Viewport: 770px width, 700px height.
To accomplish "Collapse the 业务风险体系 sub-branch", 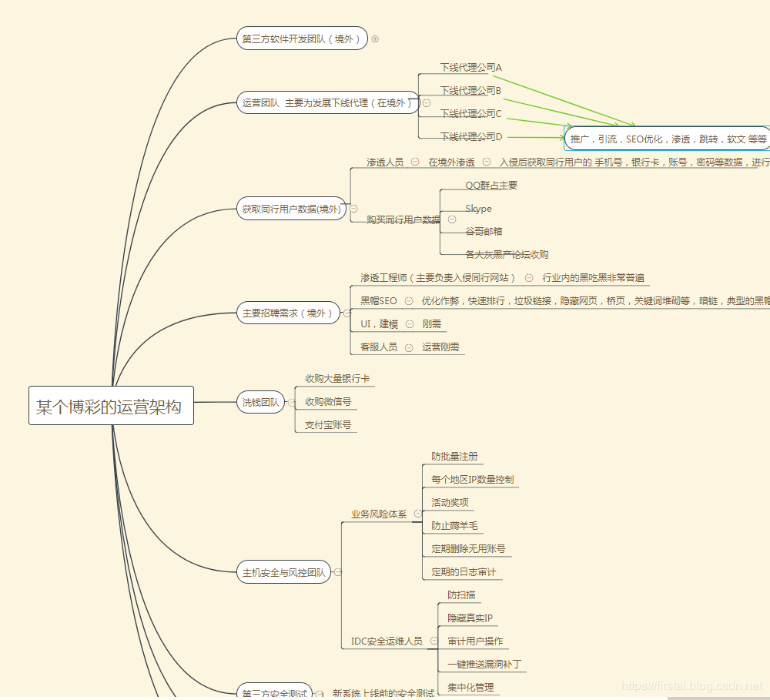I will tap(417, 514).
